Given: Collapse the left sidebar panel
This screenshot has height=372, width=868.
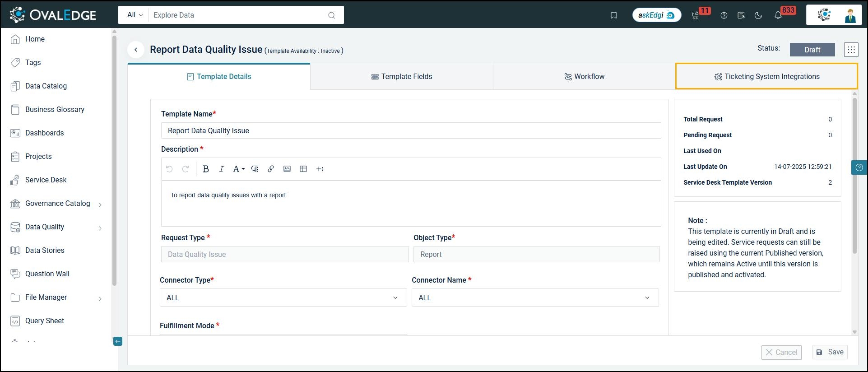Looking at the screenshot, I should tap(117, 341).
